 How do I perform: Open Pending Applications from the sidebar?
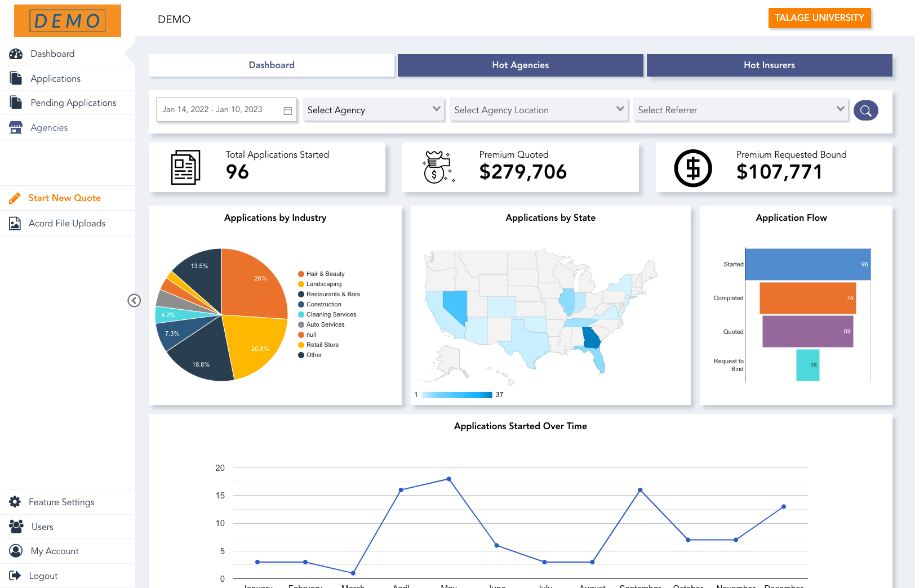(x=73, y=103)
